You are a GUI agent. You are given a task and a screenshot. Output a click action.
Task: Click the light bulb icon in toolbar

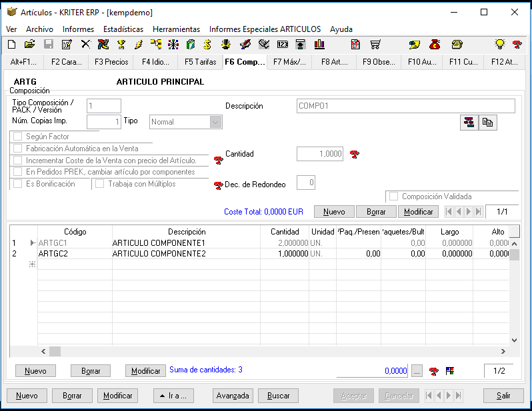(x=499, y=45)
